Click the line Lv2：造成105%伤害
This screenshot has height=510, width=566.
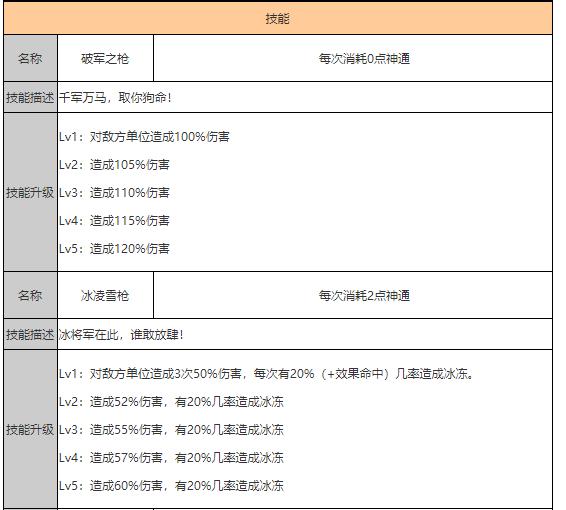point(114,165)
